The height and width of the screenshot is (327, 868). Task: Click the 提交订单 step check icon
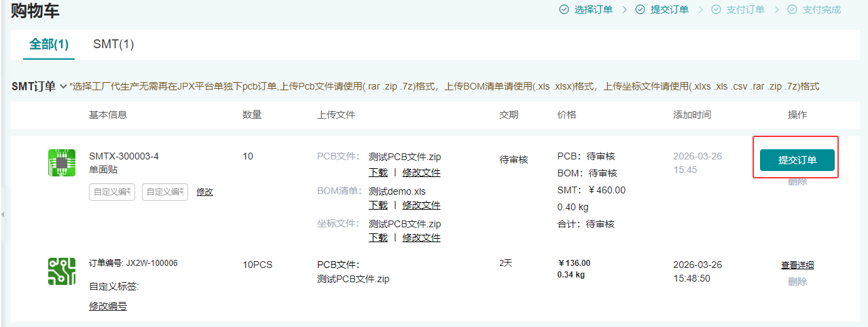pos(640,9)
